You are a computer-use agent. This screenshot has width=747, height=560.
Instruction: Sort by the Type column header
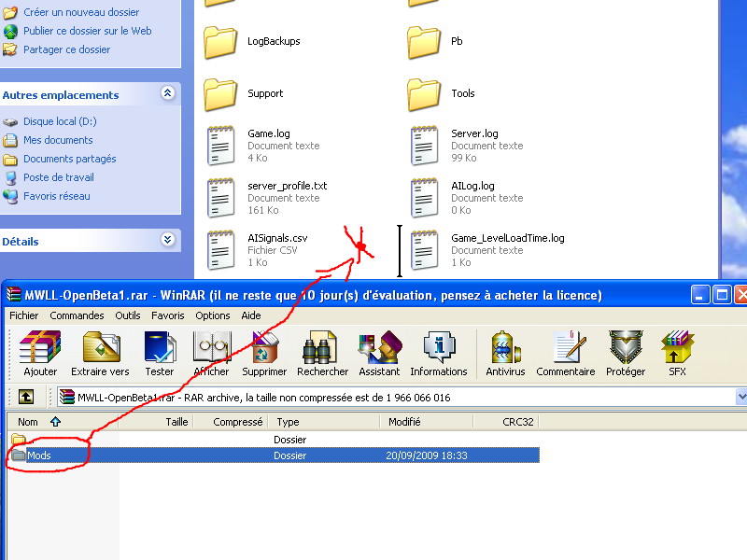[323, 422]
